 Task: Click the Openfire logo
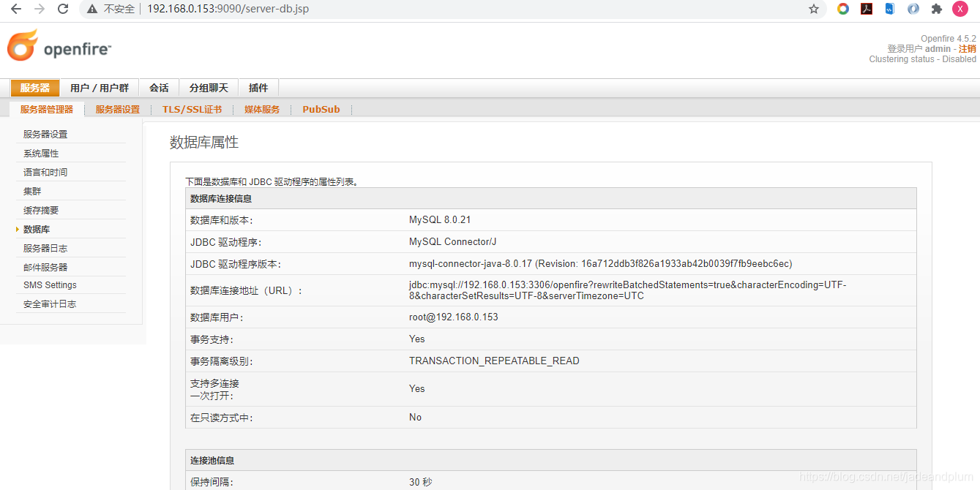(x=59, y=45)
